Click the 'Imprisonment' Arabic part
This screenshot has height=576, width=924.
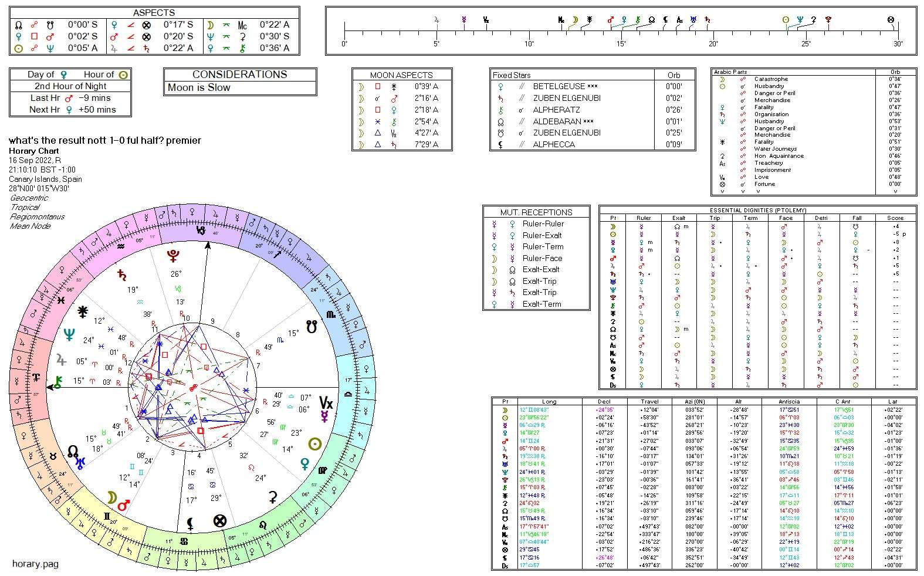(x=773, y=170)
